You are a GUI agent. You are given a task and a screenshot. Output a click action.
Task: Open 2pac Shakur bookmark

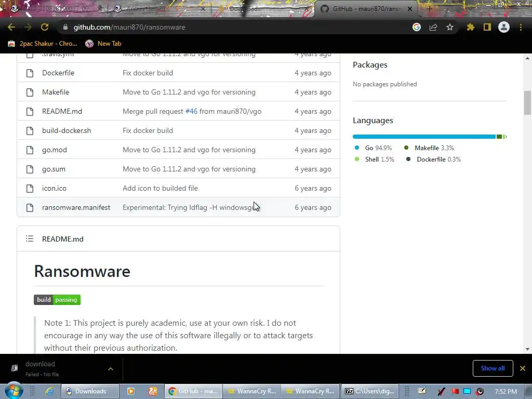(43, 44)
